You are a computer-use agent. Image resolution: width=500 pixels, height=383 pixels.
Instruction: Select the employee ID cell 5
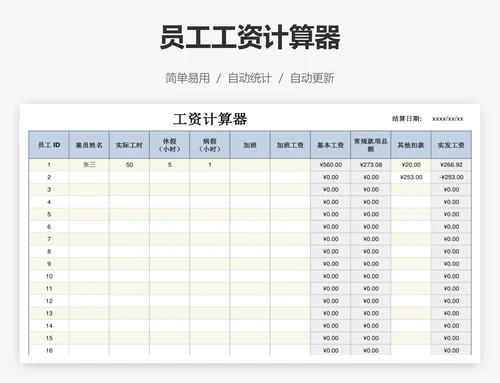point(49,214)
